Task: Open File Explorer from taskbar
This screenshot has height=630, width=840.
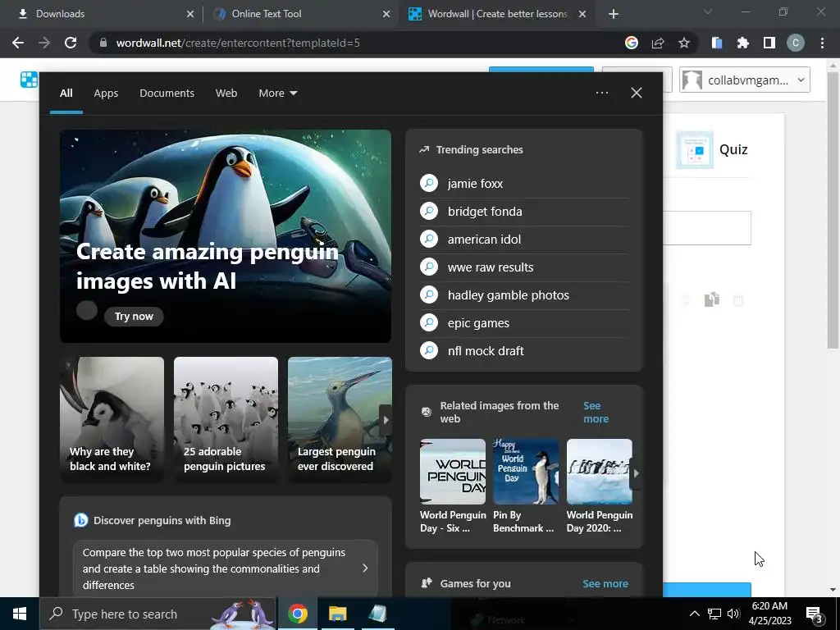Action: click(x=337, y=614)
